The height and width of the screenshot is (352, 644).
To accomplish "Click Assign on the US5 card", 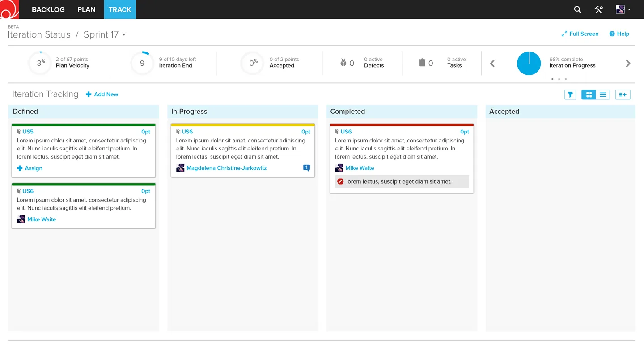I will click(x=30, y=168).
